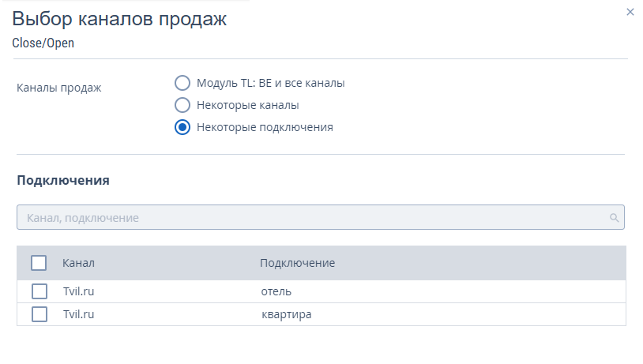Click the magnifier icon in search field
Screen dimensions: 643x364
pos(614,217)
